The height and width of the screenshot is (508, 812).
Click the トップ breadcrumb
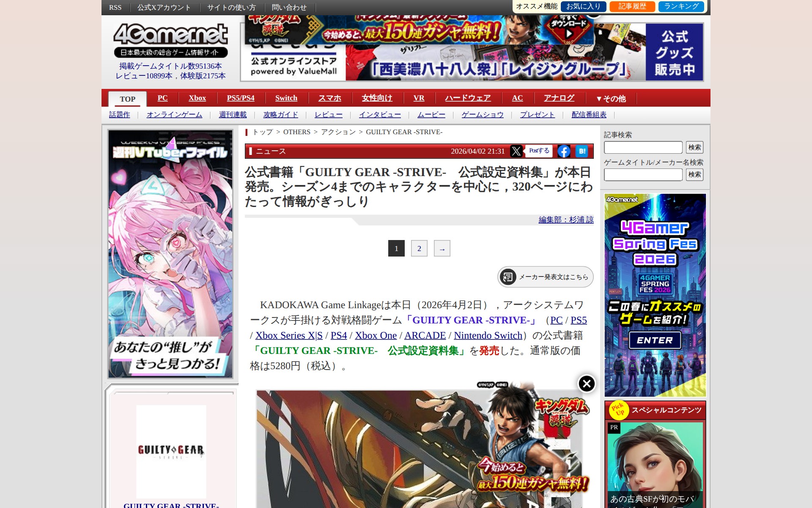click(x=263, y=132)
